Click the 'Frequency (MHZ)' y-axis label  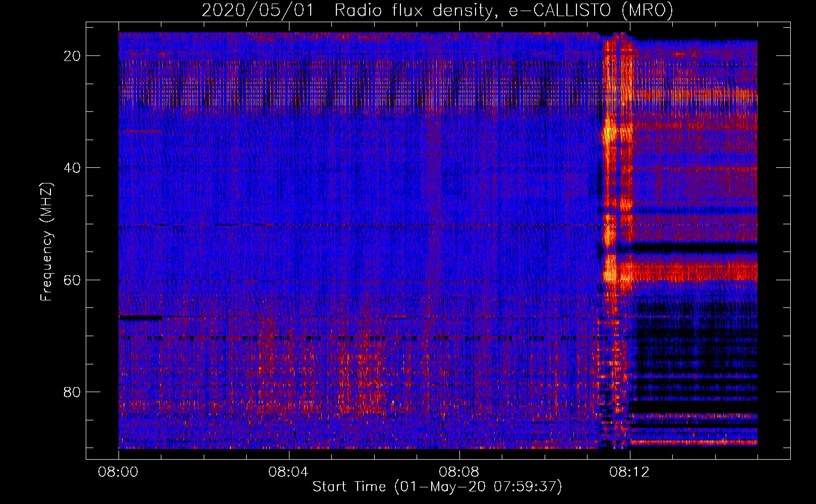(x=46, y=242)
